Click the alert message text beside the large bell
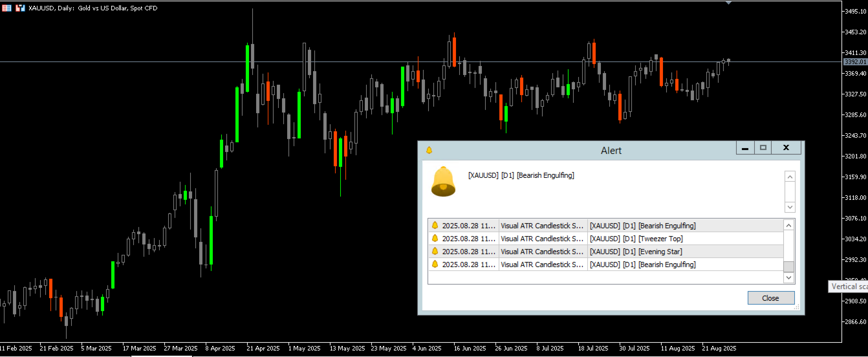 [x=521, y=175]
